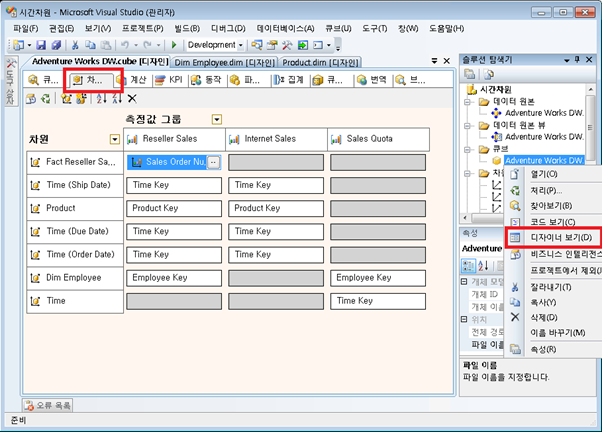Open the 차원 filter dropdown
Viewport: 602px width, 432px height.
(x=114, y=139)
